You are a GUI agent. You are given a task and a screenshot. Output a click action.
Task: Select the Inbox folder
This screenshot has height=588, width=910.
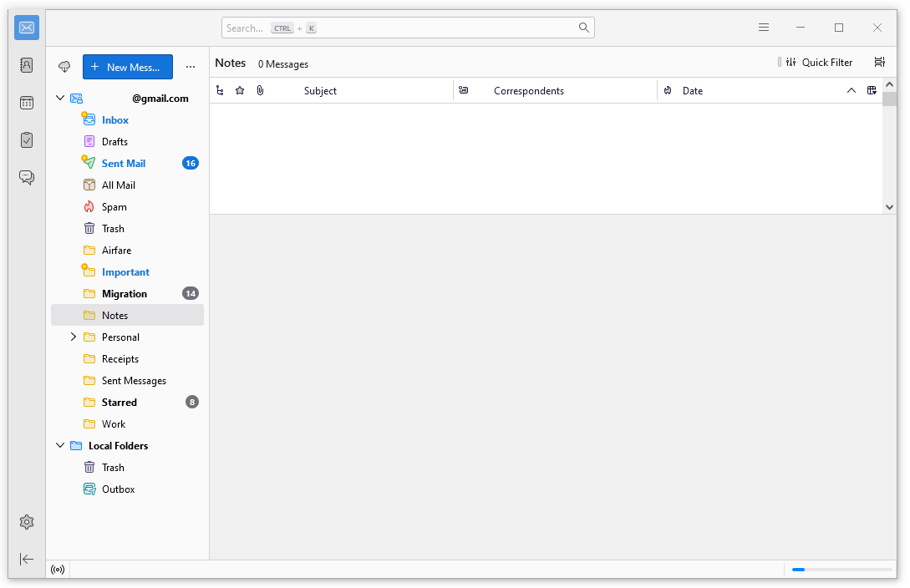coord(115,120)
